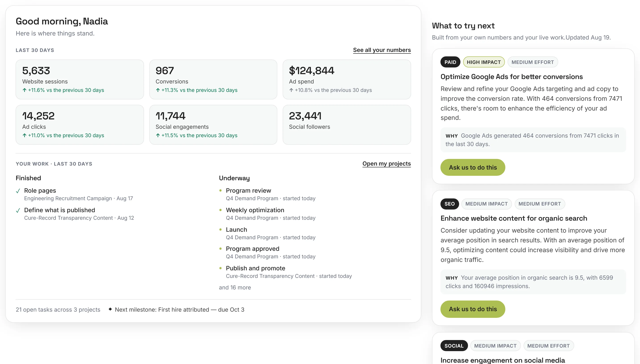The image size is (640, 364).
Task: Click 'Publish and promote' task title
Action: (x=255, y=268)
